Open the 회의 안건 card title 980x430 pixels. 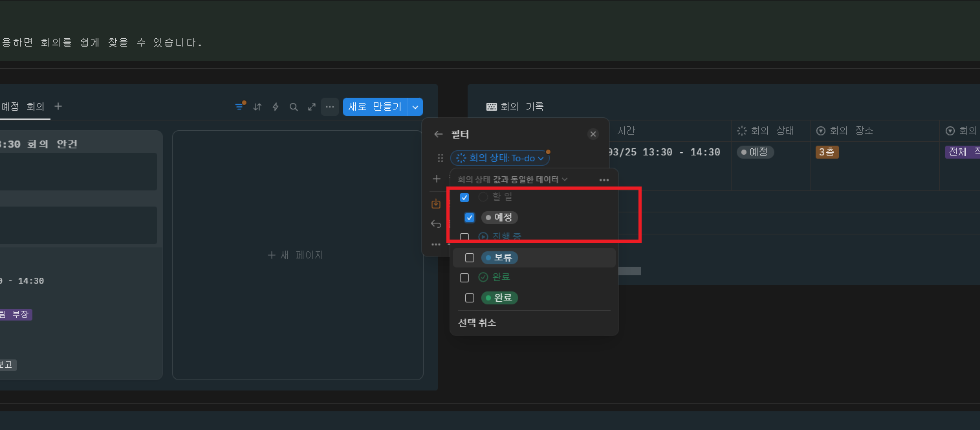(39, 144)
